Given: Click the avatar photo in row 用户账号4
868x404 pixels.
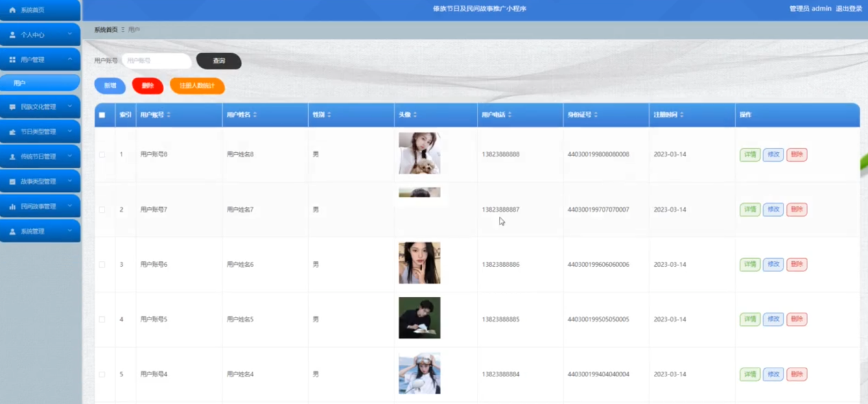Looking at the screenshot, I should click(419, 373).
